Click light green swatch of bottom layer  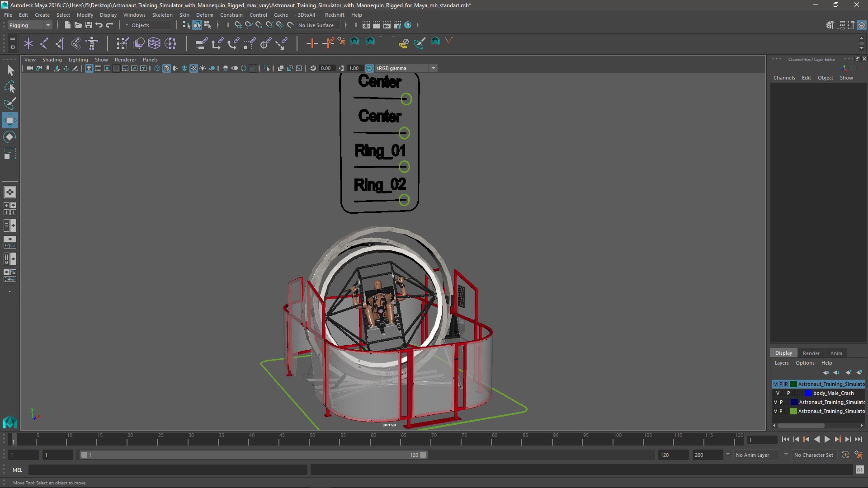click(793, 411)
